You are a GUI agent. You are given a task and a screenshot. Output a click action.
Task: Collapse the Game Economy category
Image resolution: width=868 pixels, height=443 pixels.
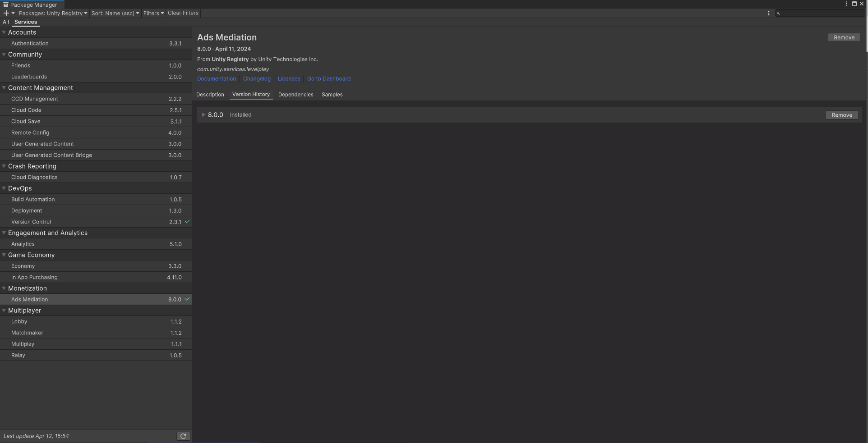[x=4, y=255]
